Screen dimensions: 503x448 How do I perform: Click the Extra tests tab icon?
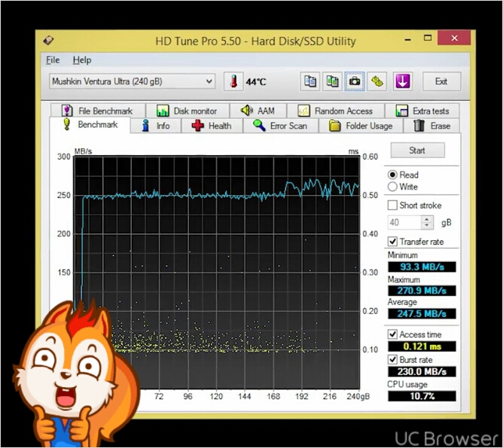pyautogui.click(x=401, y=111)
